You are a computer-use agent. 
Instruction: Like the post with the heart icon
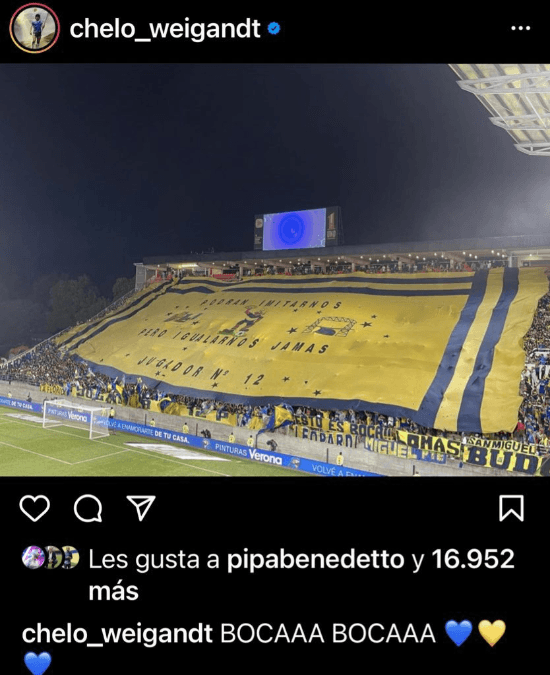34,508
